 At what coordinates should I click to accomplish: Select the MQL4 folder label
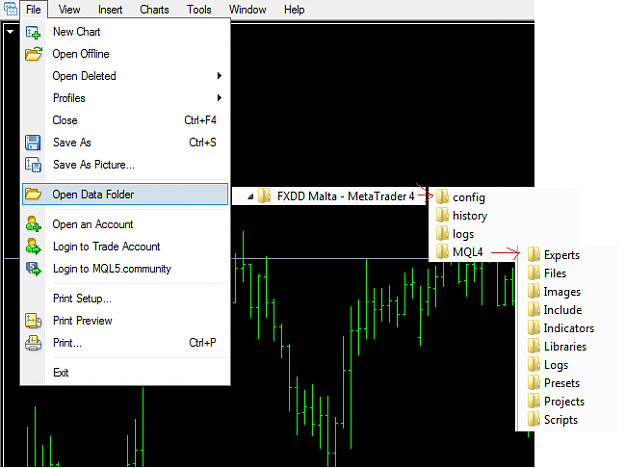[468, 252]
